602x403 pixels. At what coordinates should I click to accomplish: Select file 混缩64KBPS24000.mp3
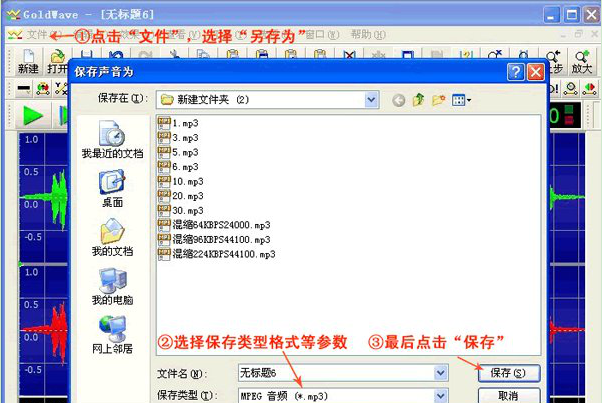[x=214, y=225]
